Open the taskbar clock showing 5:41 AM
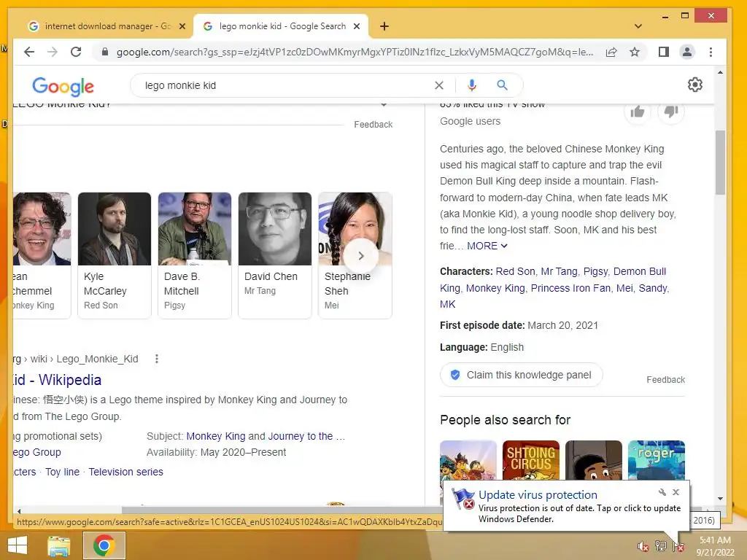747x560 pixels. (x=715, y=546)
